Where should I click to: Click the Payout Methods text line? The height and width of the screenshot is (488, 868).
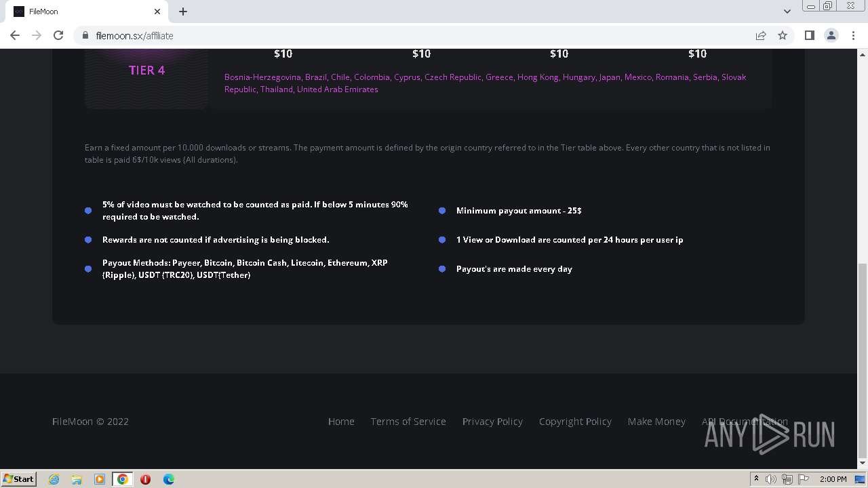[x=245, y=269]
